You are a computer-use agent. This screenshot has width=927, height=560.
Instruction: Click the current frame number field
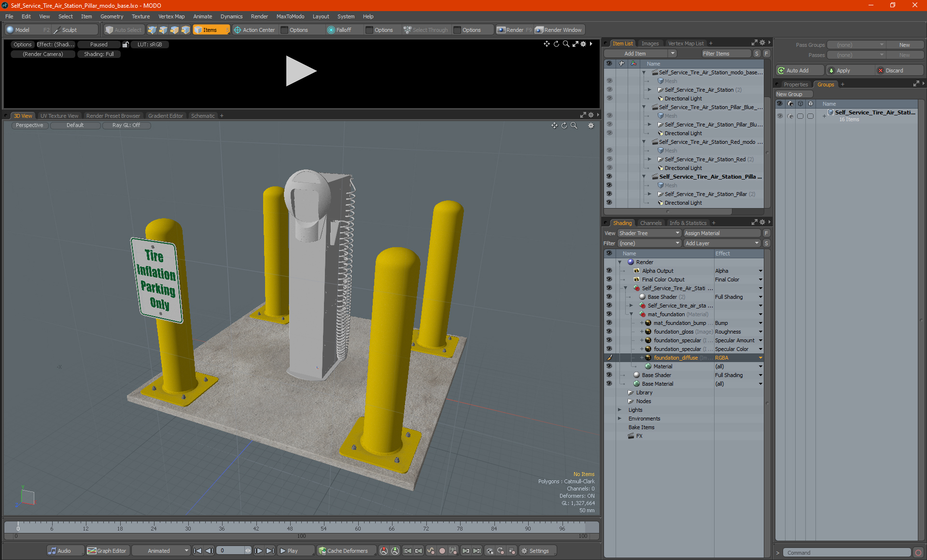231,551
